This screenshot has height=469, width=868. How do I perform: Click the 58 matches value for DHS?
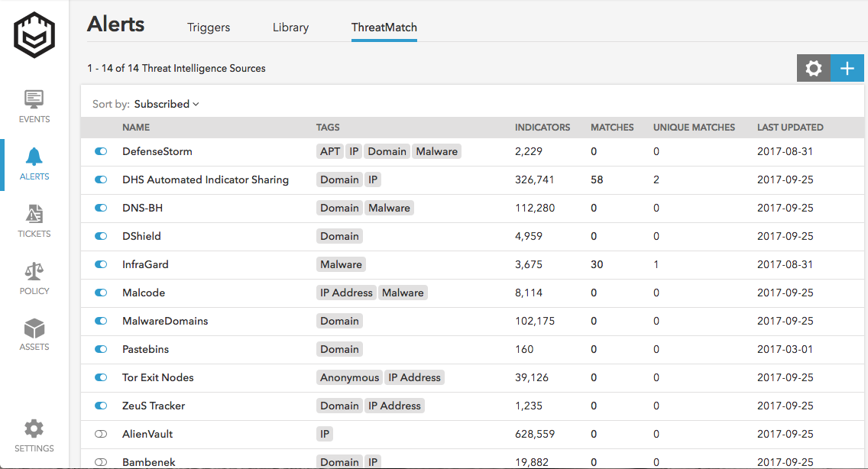597,180
